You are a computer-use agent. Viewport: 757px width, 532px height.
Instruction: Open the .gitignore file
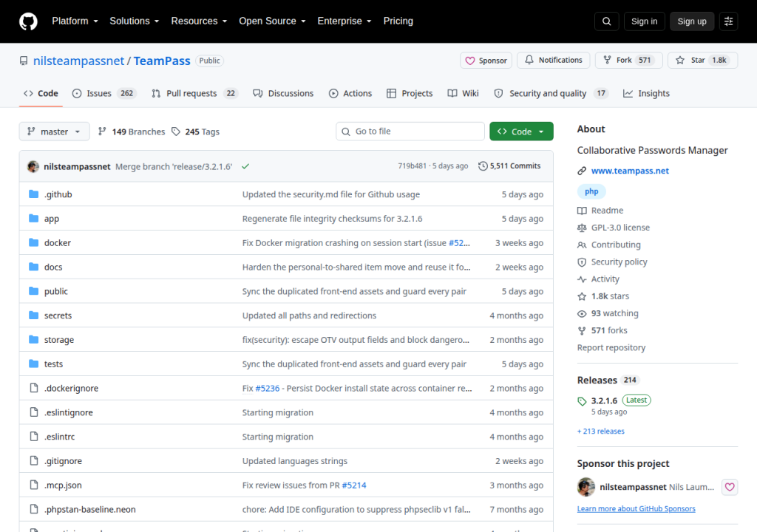(64, 461)
